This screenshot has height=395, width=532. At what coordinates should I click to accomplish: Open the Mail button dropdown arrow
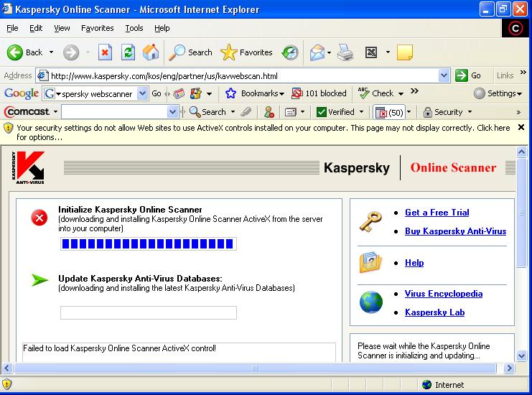pos(329,52)
